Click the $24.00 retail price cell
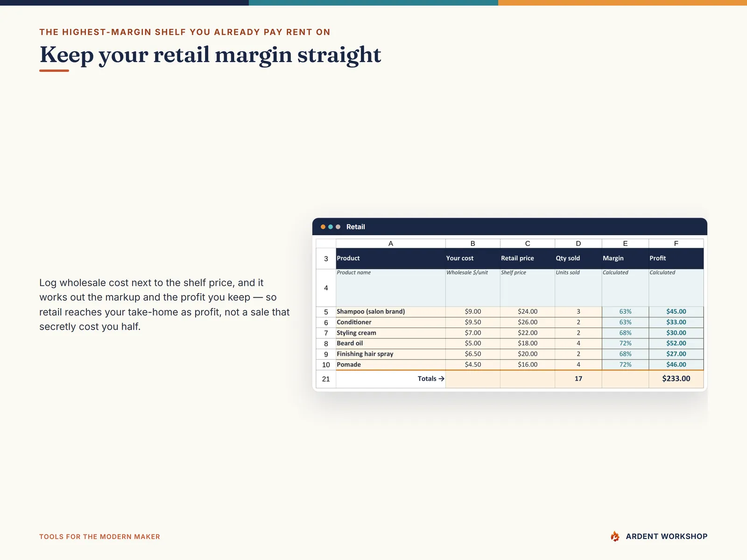Viewport: 747px width, 560px height. coord(528,312)
